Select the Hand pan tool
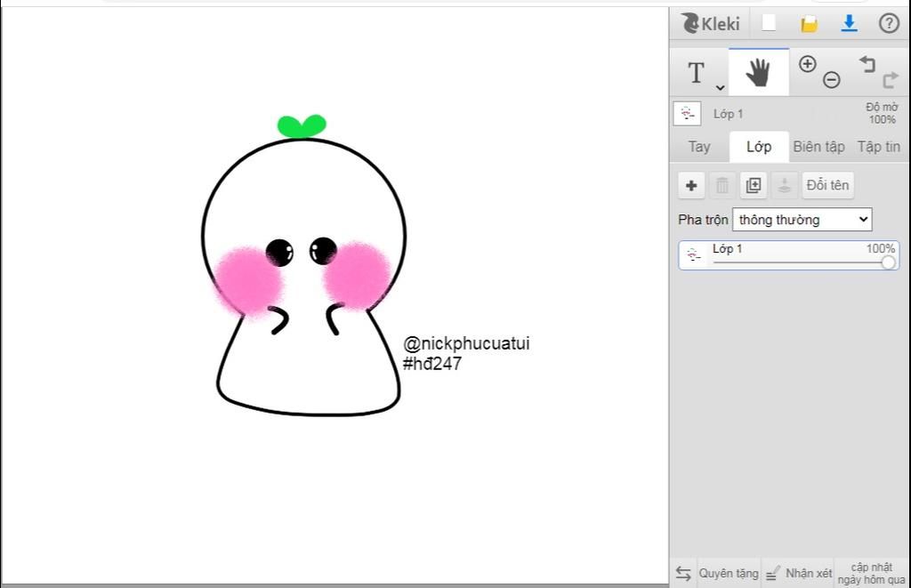 [758, 73]
